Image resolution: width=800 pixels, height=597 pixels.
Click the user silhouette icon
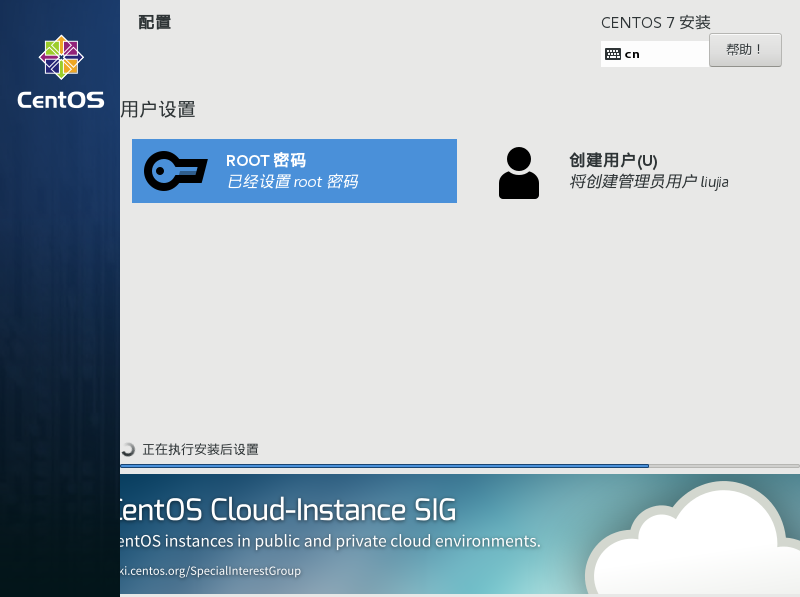click(518, 173)
